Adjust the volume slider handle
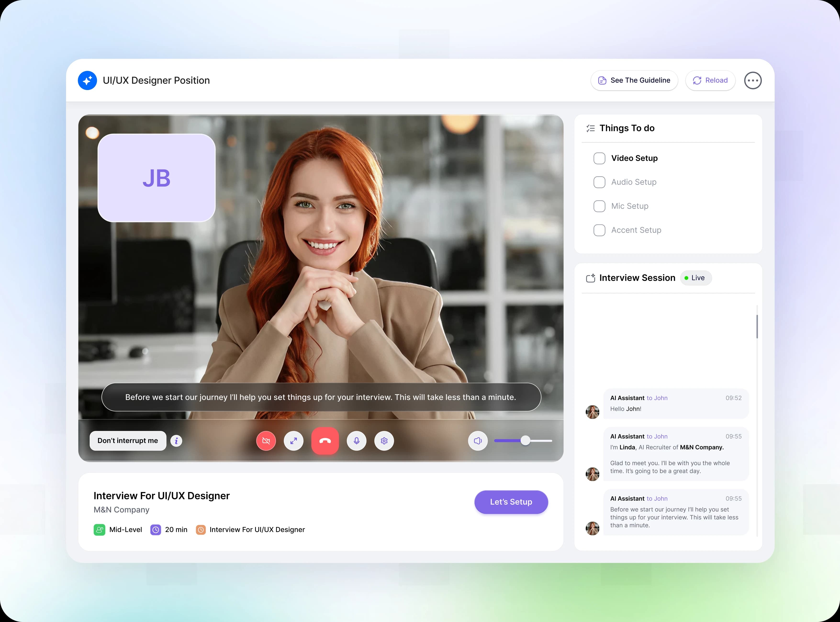This screenshot has width=840, height=622. 525,441
